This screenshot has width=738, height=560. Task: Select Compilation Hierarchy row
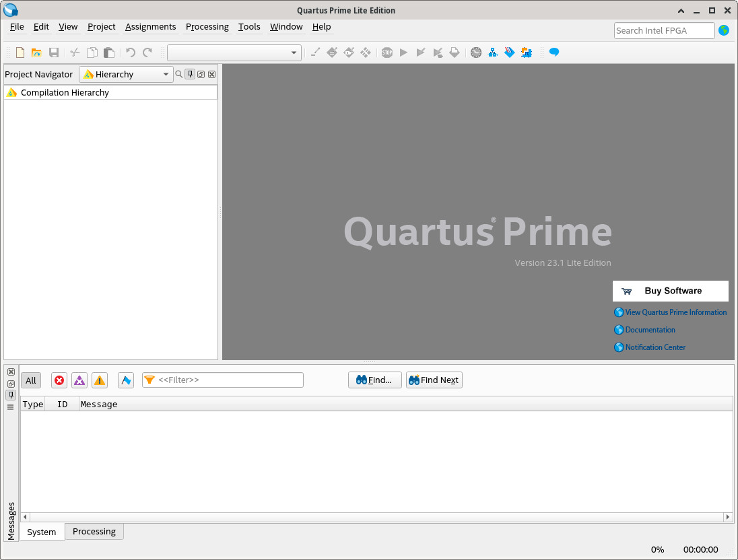110,93
